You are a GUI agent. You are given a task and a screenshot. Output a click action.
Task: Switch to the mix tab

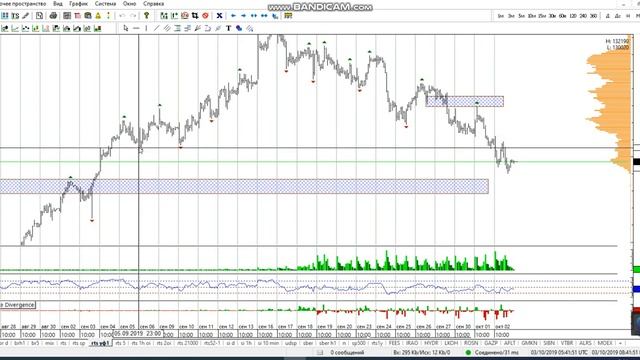click(x=49, y=343)
